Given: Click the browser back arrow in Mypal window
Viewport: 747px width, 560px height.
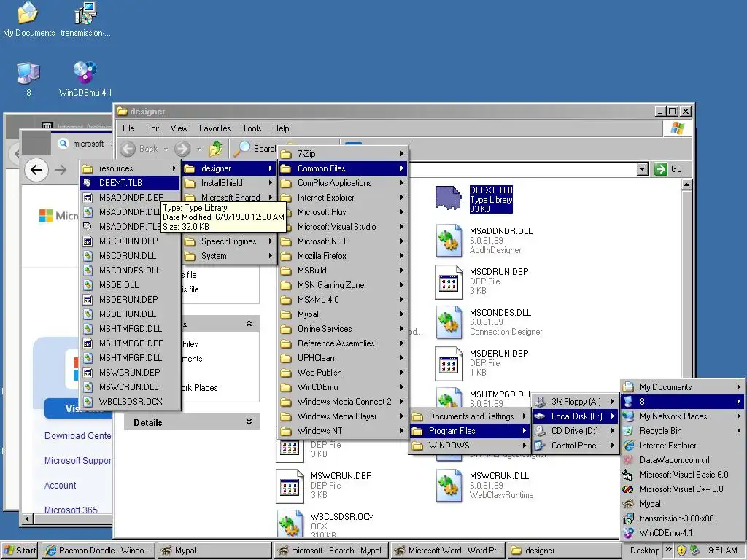Looking at the screenshot, I should pos(36,169).
